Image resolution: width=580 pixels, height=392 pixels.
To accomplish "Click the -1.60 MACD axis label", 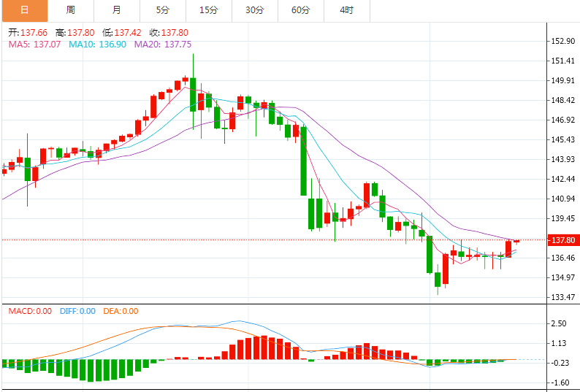I will (560, 383).
